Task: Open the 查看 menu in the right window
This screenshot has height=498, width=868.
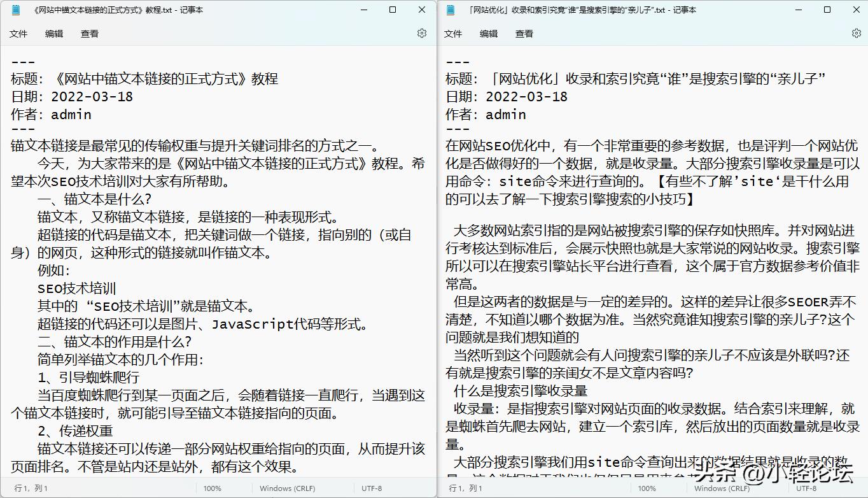Action: pos(524,33)
